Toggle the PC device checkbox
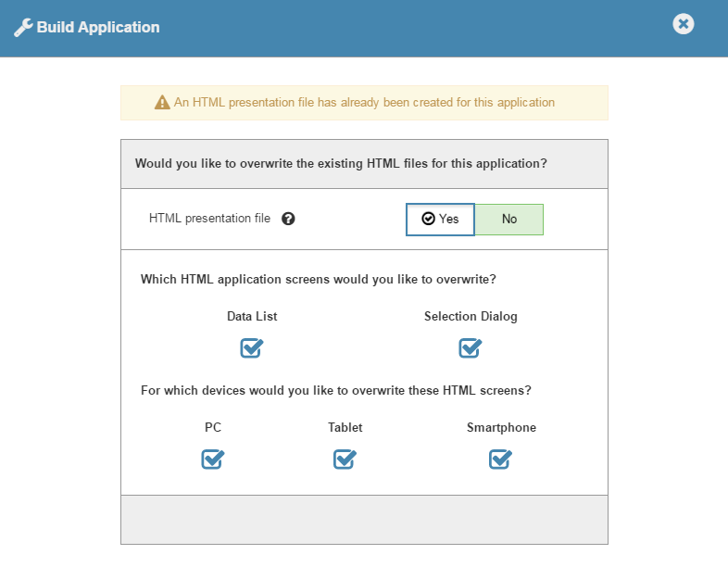This screenshot has height=567, width=728. coord(213,459)
